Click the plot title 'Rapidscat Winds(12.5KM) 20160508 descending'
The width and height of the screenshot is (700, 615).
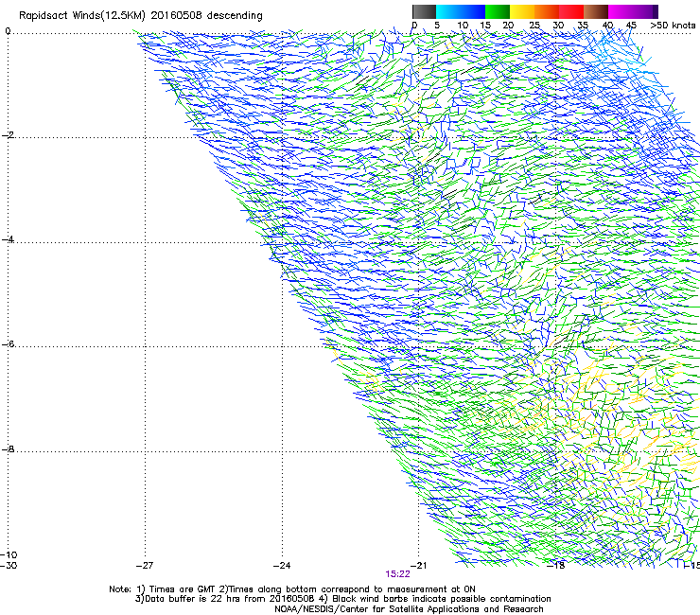coord(141,16)
